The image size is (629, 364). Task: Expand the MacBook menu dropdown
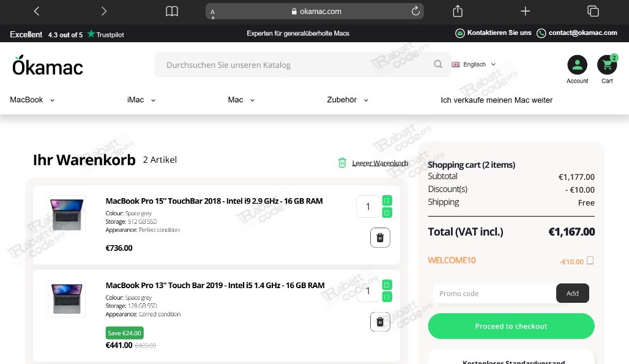pyautogui.click(x=32, y=100)
